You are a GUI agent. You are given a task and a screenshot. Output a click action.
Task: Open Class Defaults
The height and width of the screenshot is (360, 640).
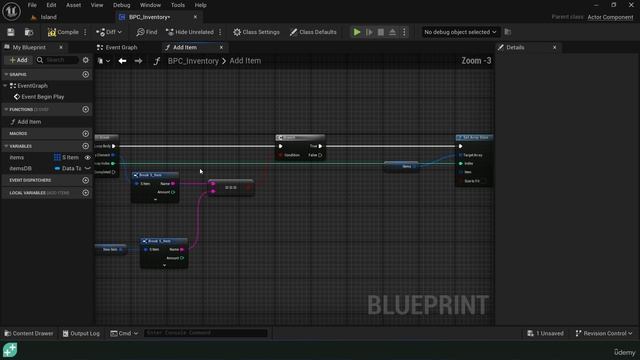coord(313,32)
